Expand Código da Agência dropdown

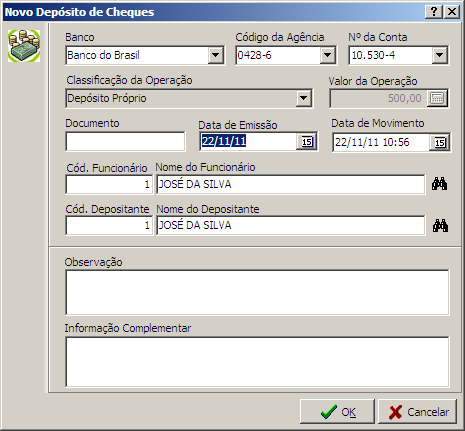(327, 55)
